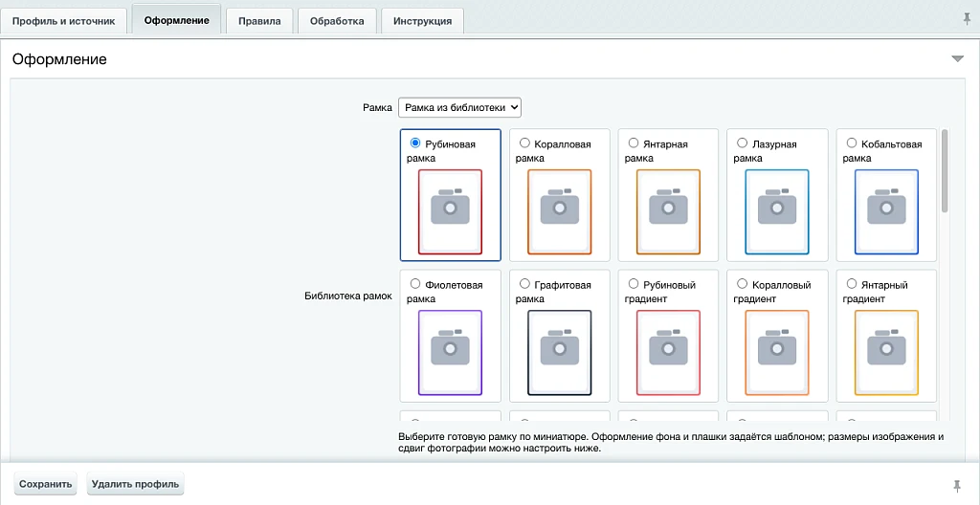Image resolution: width=980 pixels, height=505 pixels.
Task: Click the Янтарный градиент preview thumbnail
Action: tap(886, 353)
